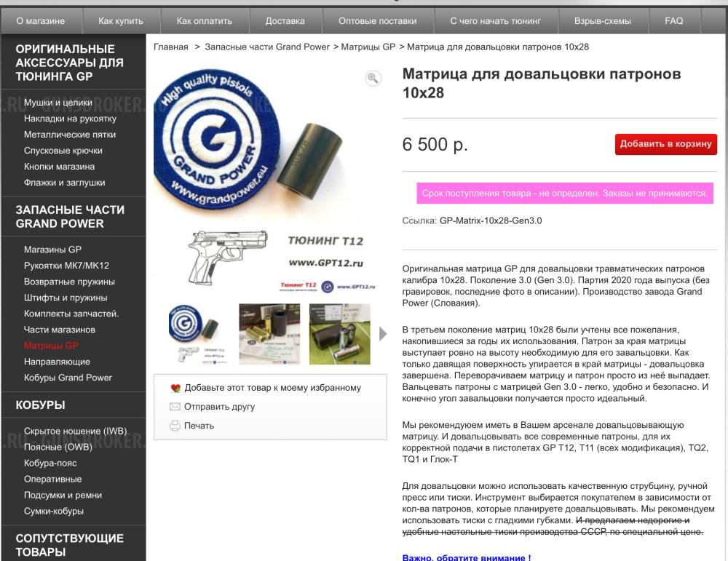Open the FAQ menu item
The image size is (728, 561).
(673, 21)
